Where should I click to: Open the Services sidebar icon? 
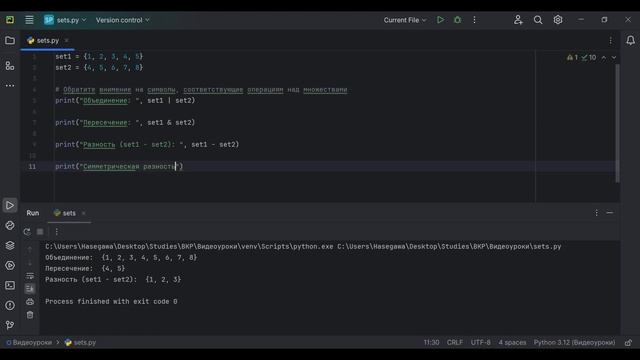click(x=10, y=265)
